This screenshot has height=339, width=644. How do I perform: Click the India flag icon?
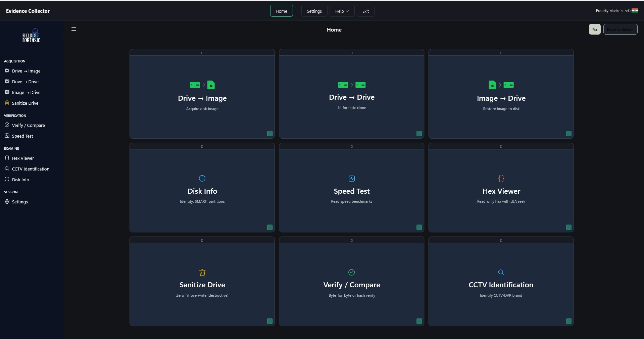pos(635,10)
